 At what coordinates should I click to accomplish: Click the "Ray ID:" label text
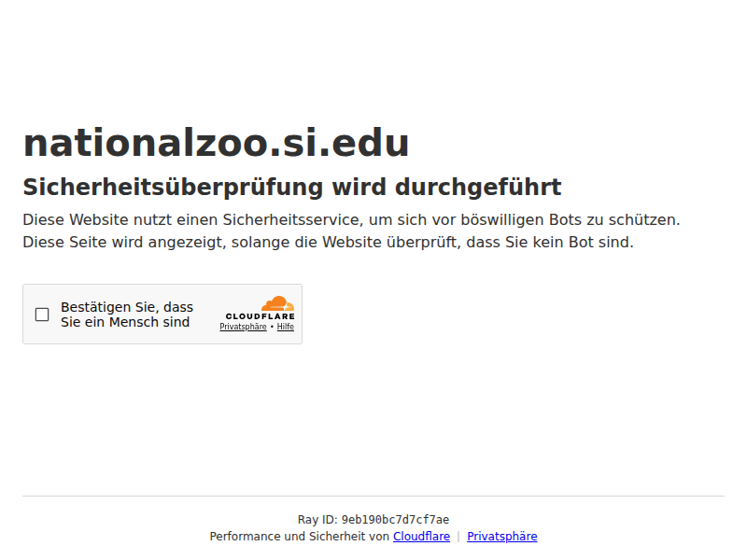[x=317, y=520]
